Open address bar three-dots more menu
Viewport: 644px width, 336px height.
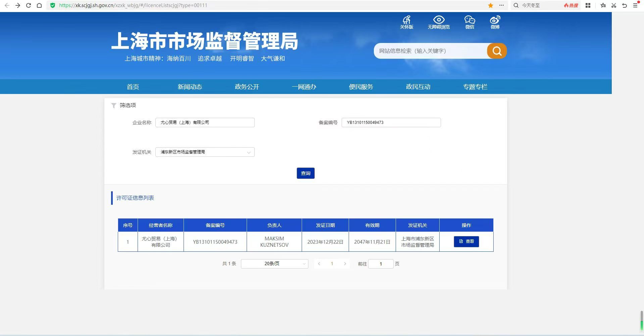coord(501,5)
